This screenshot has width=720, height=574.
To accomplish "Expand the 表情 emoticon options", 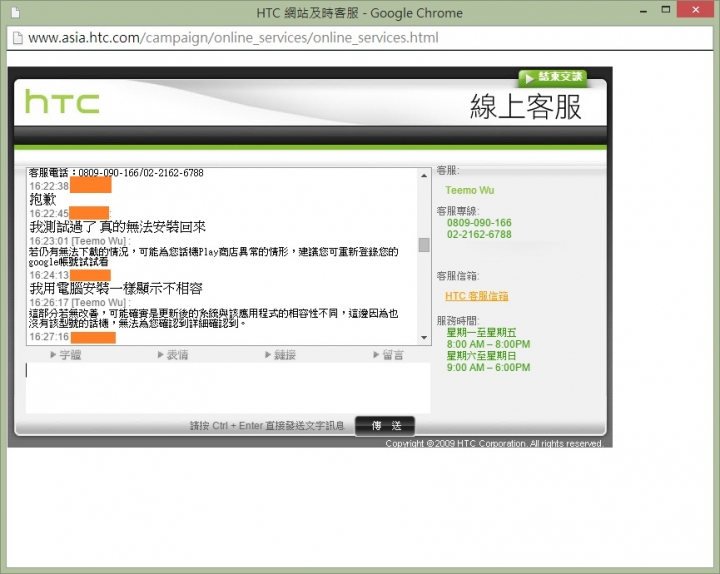I will pyautogui.click(x=173, y=355).
